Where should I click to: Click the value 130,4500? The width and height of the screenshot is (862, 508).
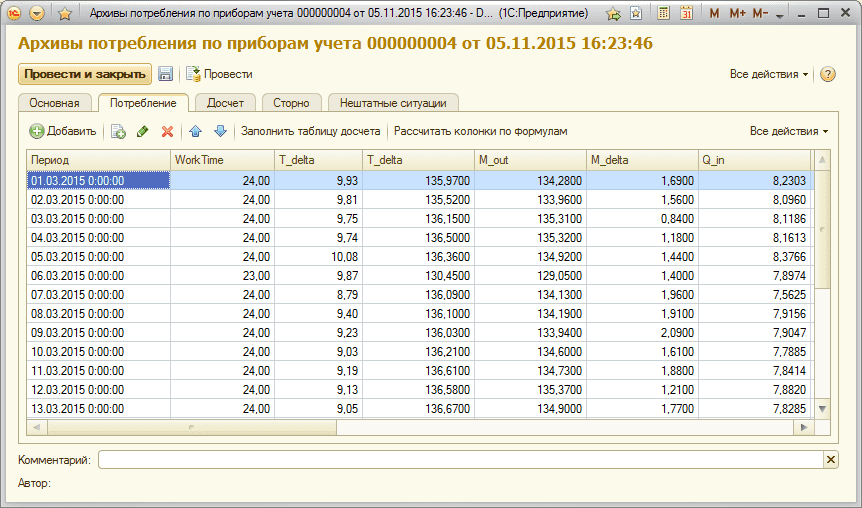418,275
